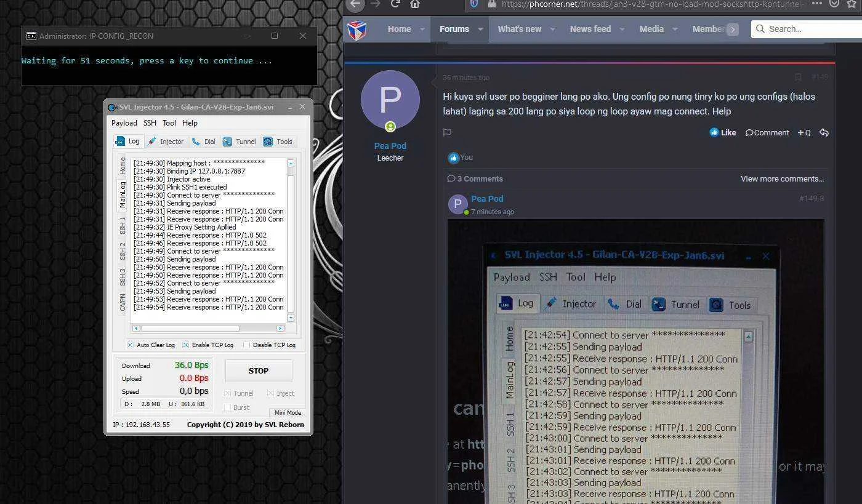The width and height of the screenshot is (862, 504).
Task: Click the SVL Injector title bar icon
Action: [x=112, y=107]
